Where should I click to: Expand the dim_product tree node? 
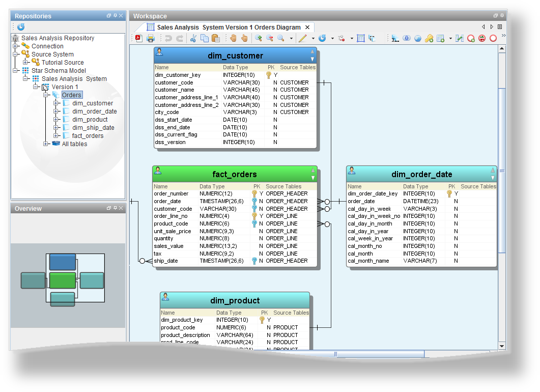(x=56, y=120)
